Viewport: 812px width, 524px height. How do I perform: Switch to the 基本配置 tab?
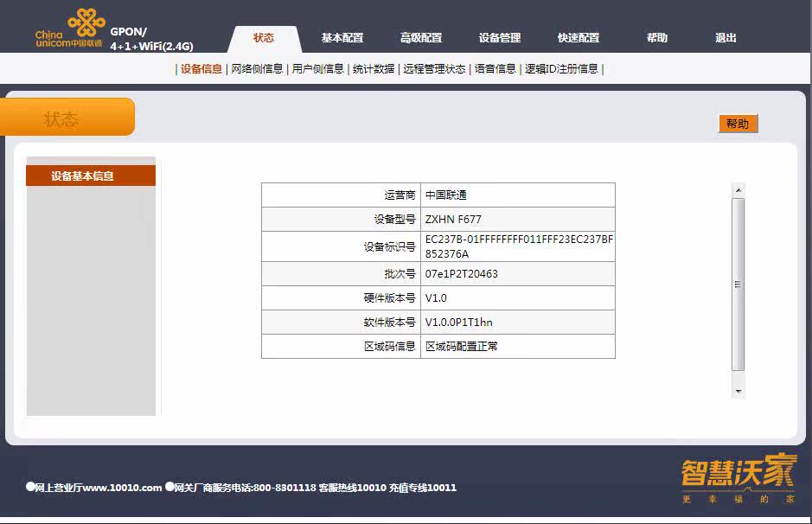[x=342, y=38]
